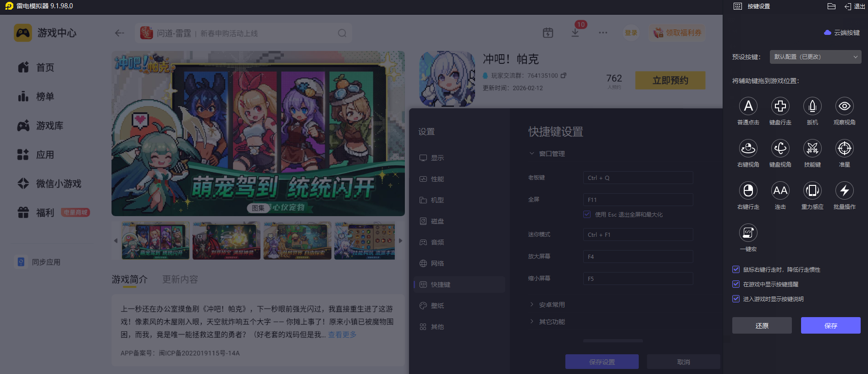Select the 一键宏 macro tool
Image resolution: width=868 pixels, height=374 pixels.
click(748, 233)
